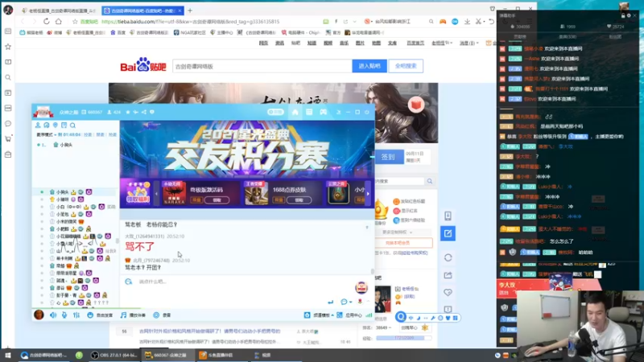Open the welfare gift box promo tile

click(x=138, y=192)
